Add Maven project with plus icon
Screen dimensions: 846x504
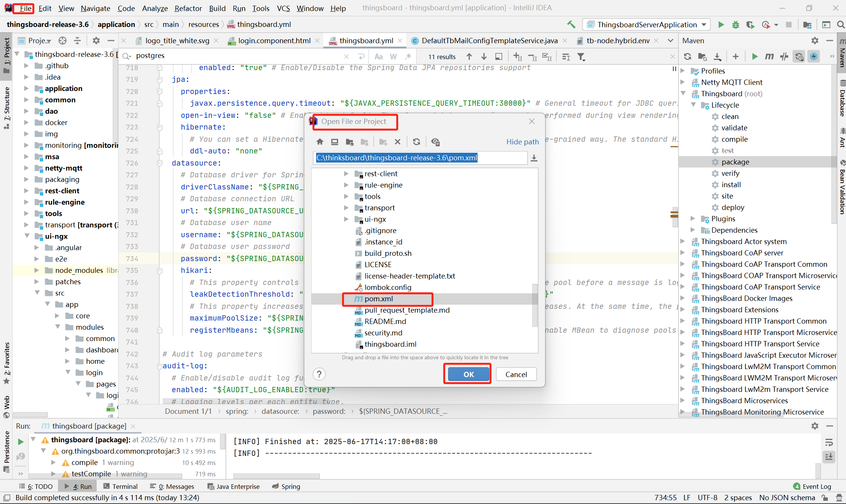pyautogui.click(x=736, y=56)
